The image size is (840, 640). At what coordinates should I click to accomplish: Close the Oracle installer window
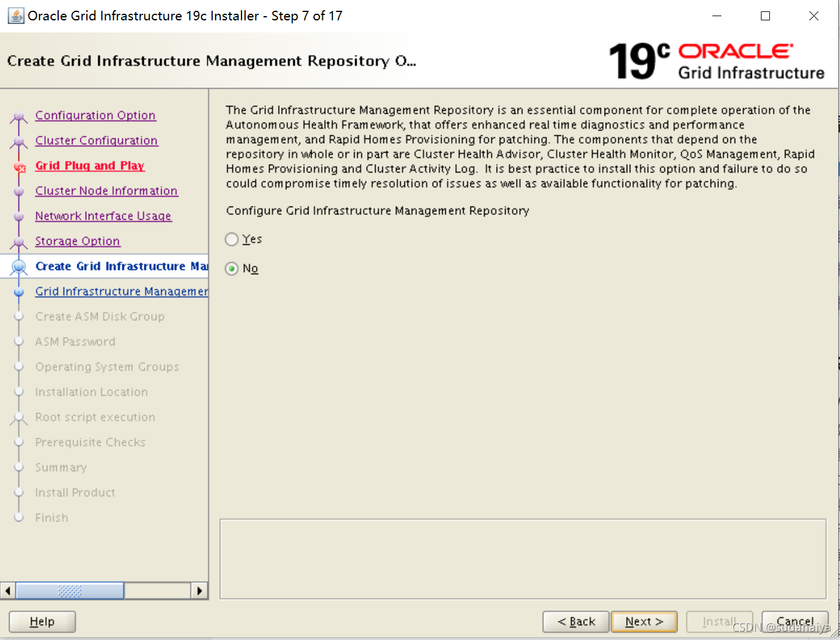click(814, 16)
